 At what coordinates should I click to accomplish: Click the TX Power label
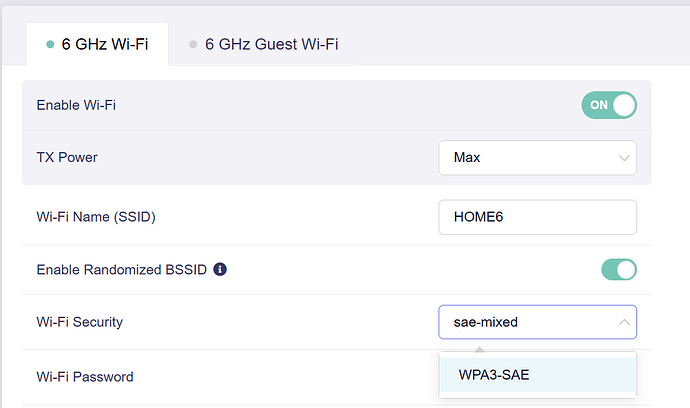67,158
